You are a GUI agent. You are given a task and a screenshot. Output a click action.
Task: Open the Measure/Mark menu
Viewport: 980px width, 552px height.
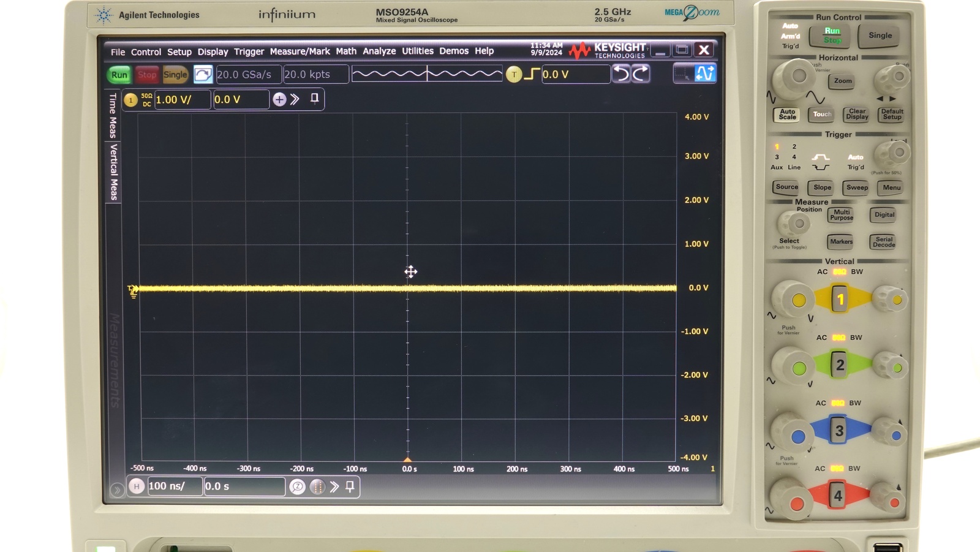(300, 51)
